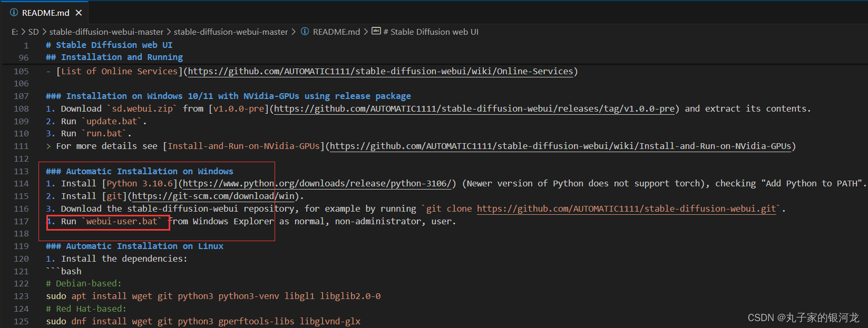This screenshot has width=868, height=328.
Task: Click 'sudo apt install wget git' line
Action: pyautogui.click(x=213, y=296)
